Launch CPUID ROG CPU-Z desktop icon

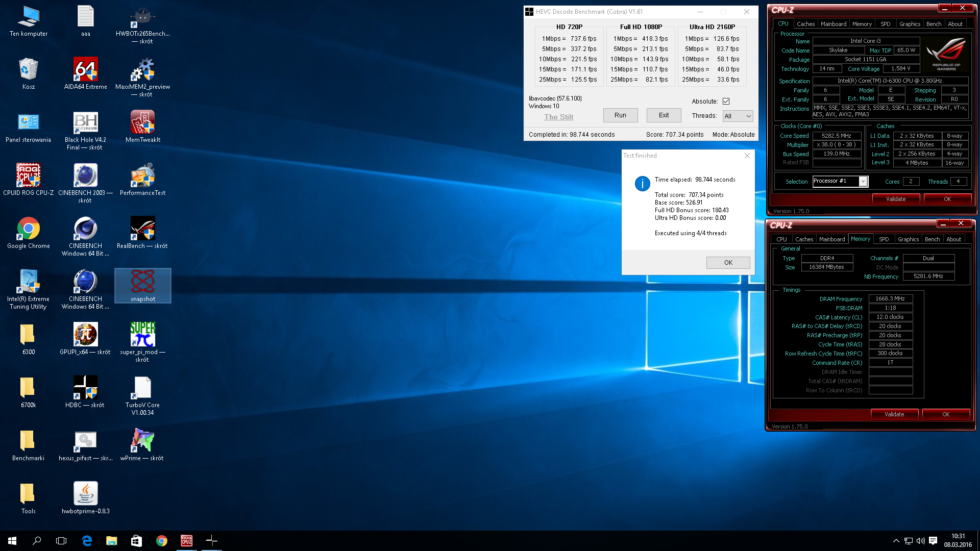coord(29,180)
